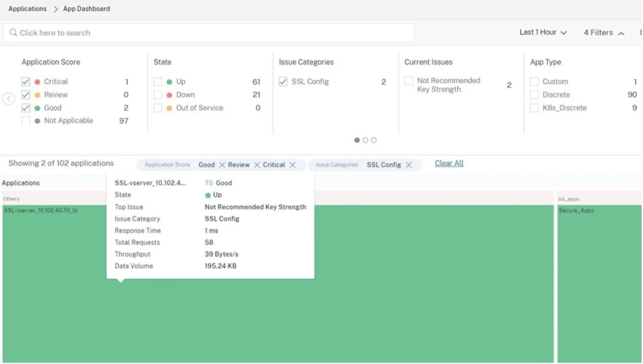Collapse the 4 Filters panel
Screen dimensions: 643x364
(604, 32)
